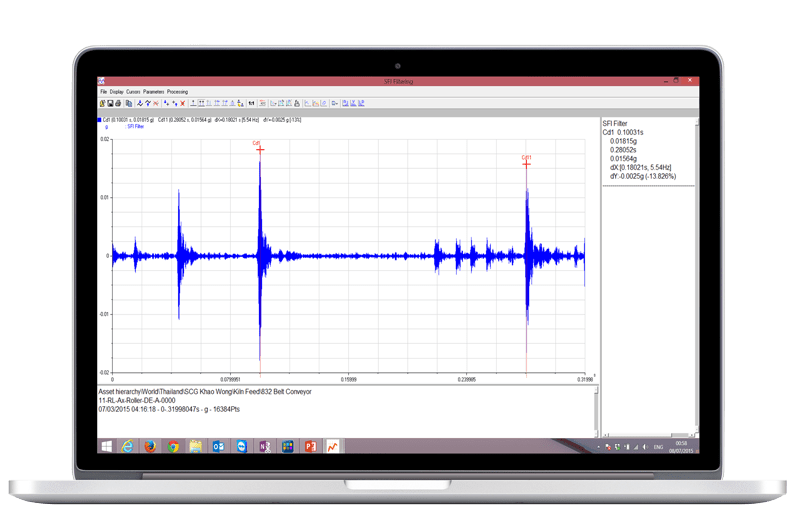Click the 1:1 zoom reset icon
The width and height of the screenshot is (795, 530).
(x=251, y=103)
